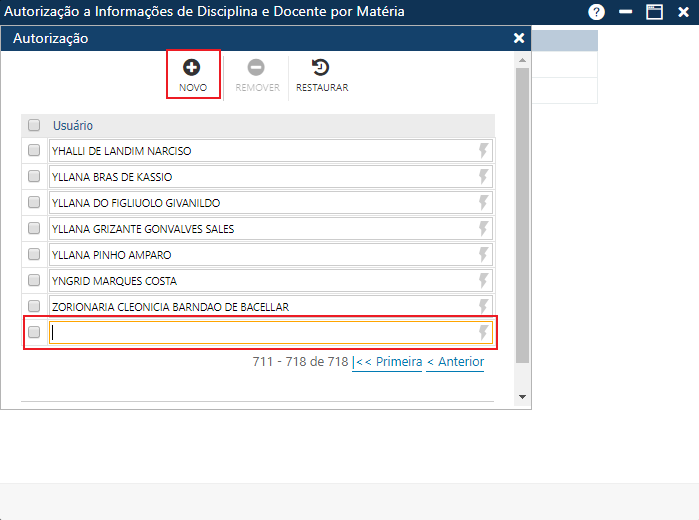Toggle the select-all checkbox beside Usuário header
699x520 pixels.
coord(34,126)
